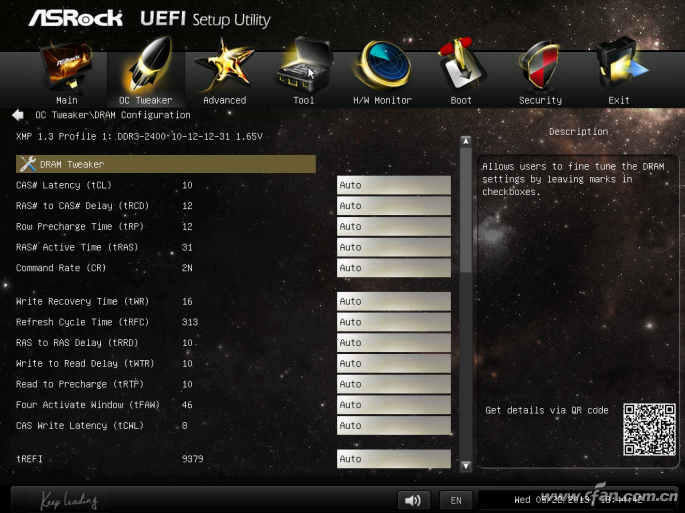Open Command Rate (CR) Auto field

(x=394, y=268)
